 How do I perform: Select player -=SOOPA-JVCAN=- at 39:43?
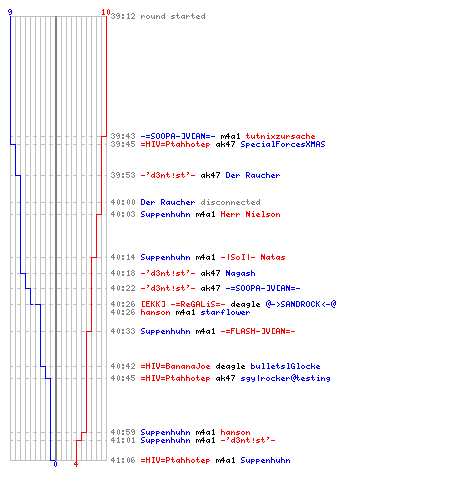178,136
